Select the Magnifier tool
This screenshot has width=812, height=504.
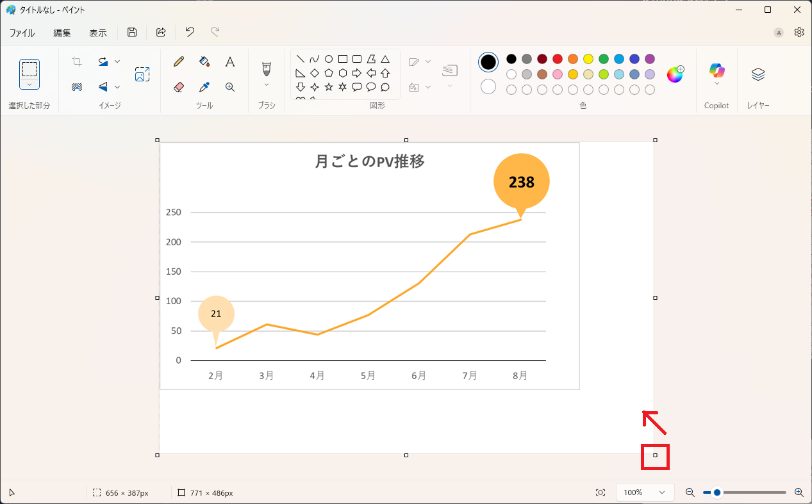click(230, 87)
